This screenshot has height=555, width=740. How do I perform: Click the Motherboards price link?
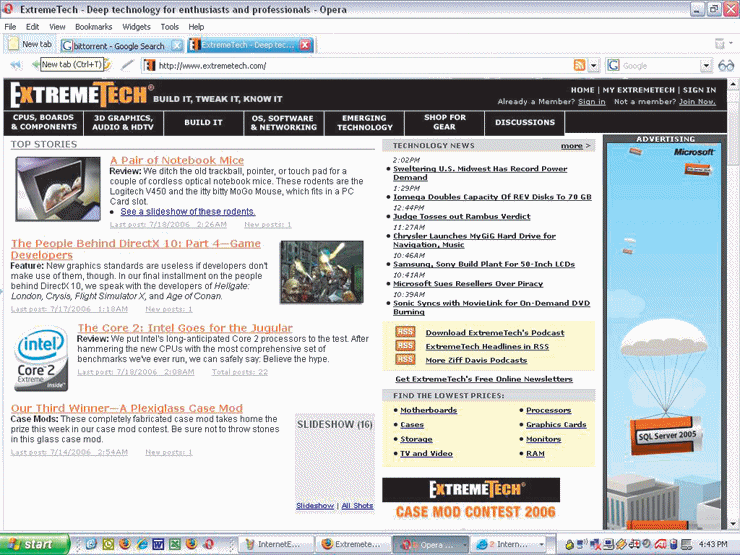click(429, 410)
